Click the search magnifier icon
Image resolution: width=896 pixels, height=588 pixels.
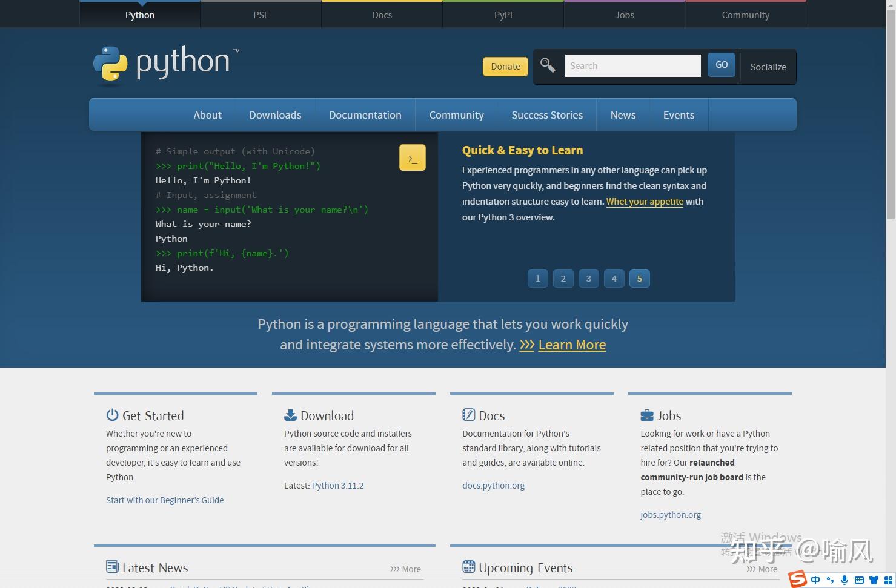548,65
